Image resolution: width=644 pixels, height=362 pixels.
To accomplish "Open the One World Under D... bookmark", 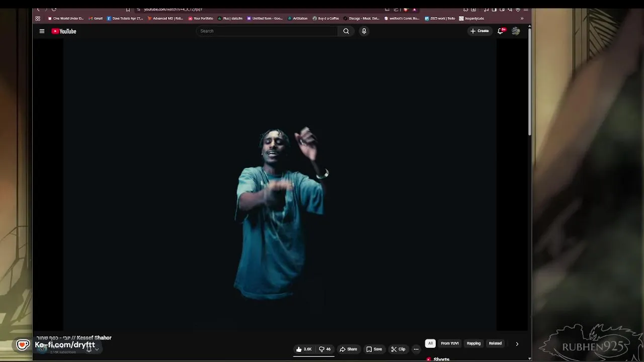I will tap(66, 19).
